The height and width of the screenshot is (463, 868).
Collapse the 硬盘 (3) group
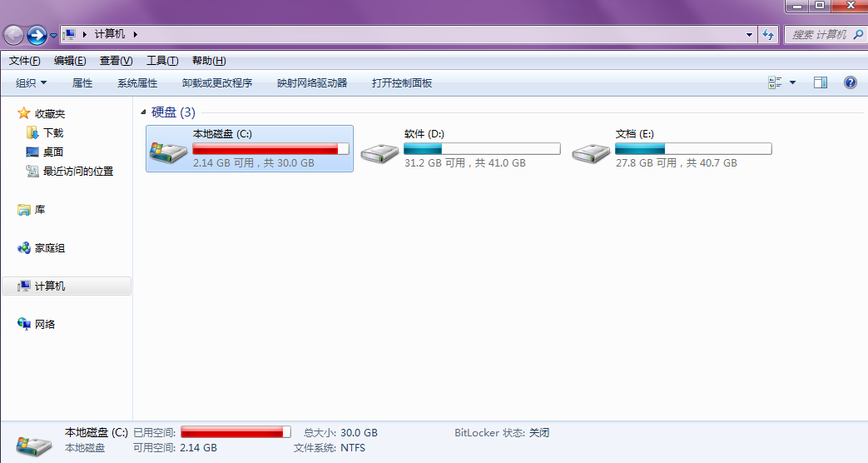click(x=143, y=112)
